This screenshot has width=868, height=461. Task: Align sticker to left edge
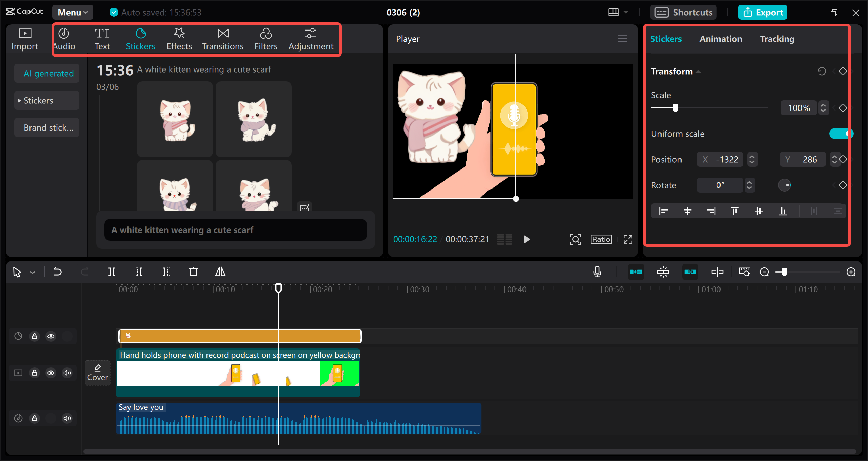pyautogui.click(x=663, y=211)
